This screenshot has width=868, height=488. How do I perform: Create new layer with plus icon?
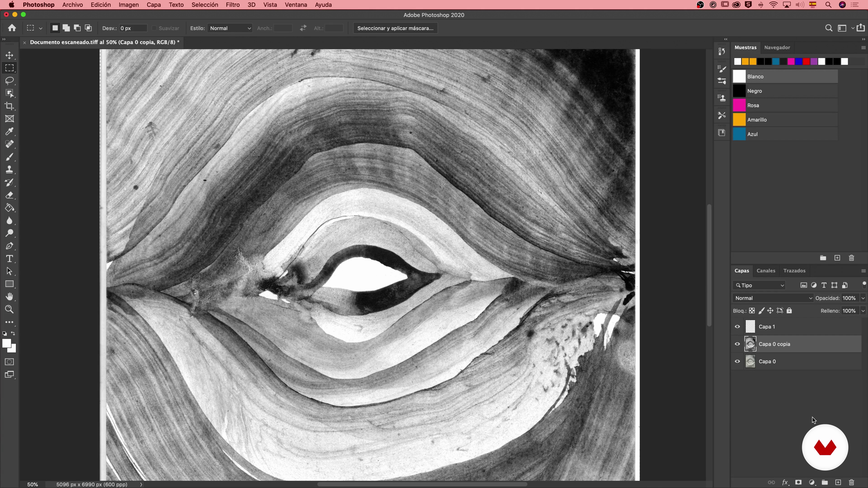pyautogui.click(x=838, y=482)
